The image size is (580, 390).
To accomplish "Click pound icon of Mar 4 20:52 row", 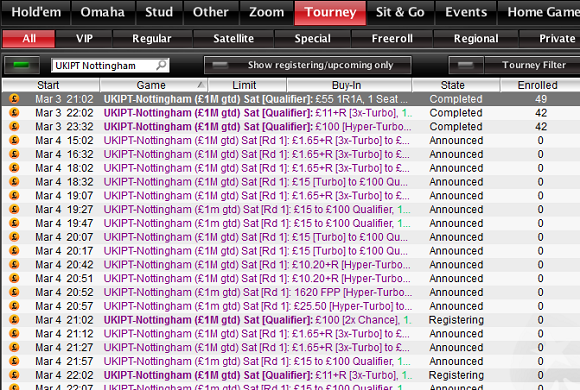I will pos(14,292).
